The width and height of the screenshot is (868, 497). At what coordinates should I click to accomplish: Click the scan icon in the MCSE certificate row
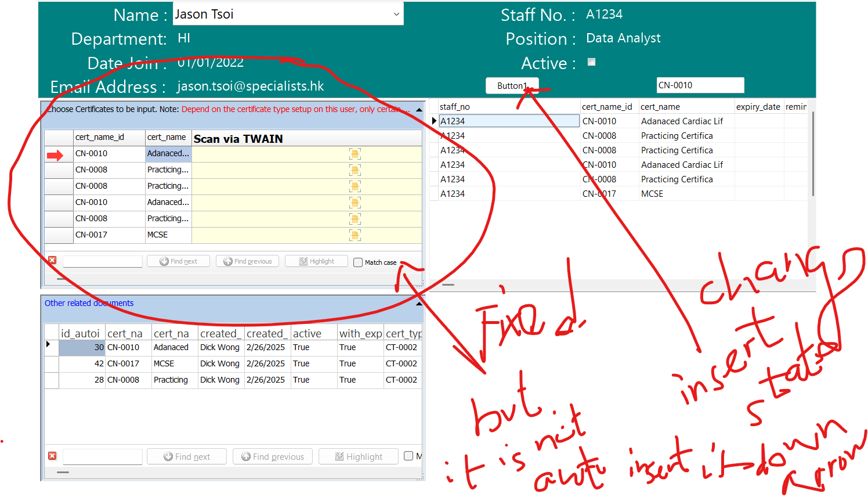pyautogui.click(x=355, y=235)
